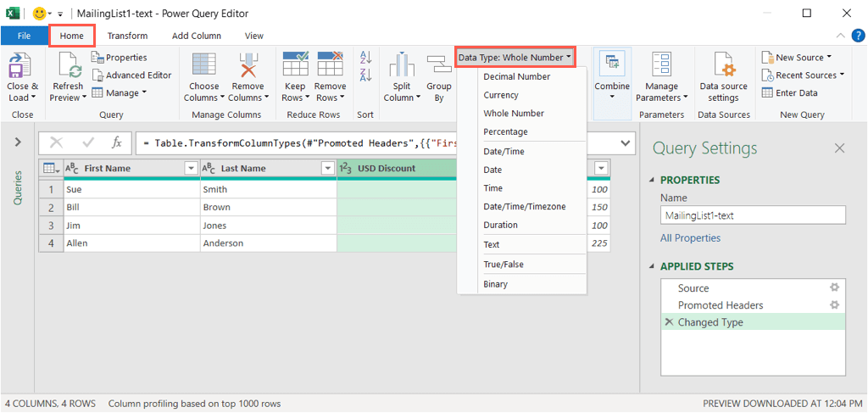Click the Group By icon
The height and width of the screenshot is (413, 868).
pyautogui.click(x=439, y=64)
